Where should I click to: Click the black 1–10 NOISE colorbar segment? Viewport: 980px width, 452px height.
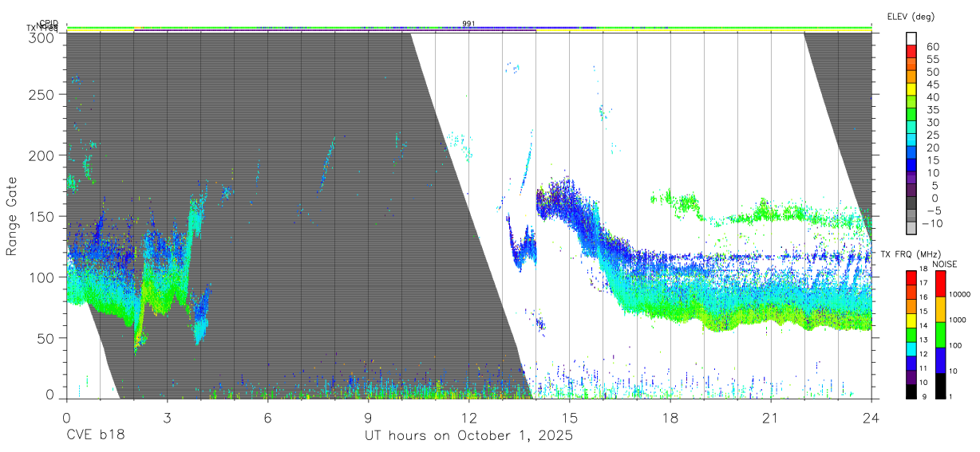pos(941,384)
